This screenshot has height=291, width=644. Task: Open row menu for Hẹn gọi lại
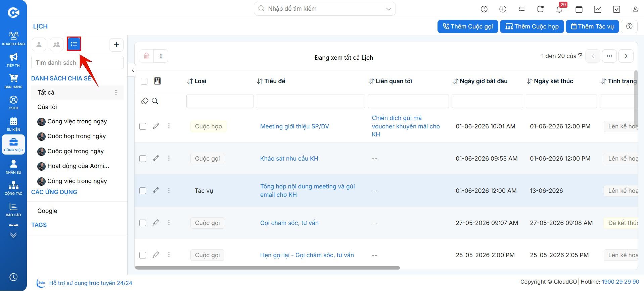[x=169, y=255]
